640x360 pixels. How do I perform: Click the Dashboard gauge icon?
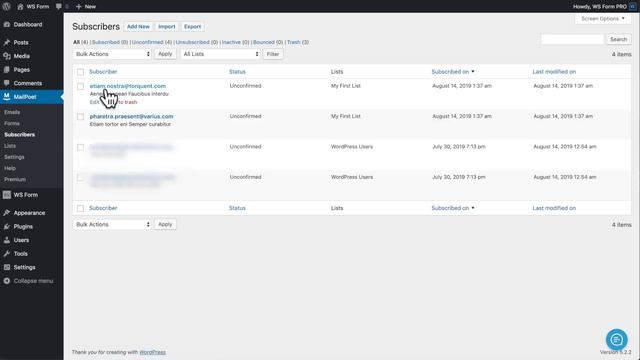pyautogui.click(x=7, y=24)
